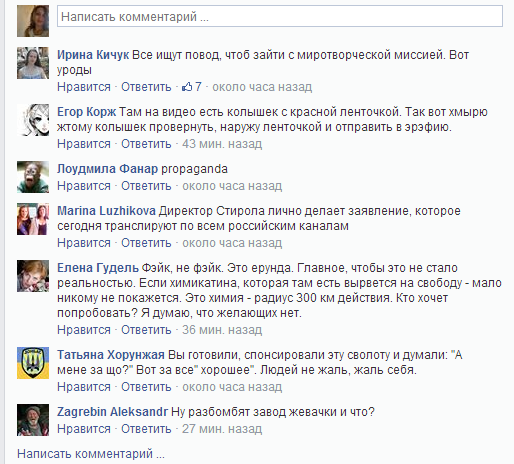Screen dimensions: 514x464
Task: Open Zagrebin Aleksandr's avatar picture
Action: coord(33,420)
